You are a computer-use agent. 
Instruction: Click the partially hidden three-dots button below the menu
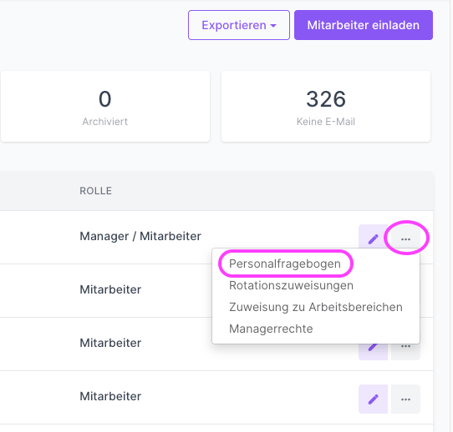pos(406,351)
